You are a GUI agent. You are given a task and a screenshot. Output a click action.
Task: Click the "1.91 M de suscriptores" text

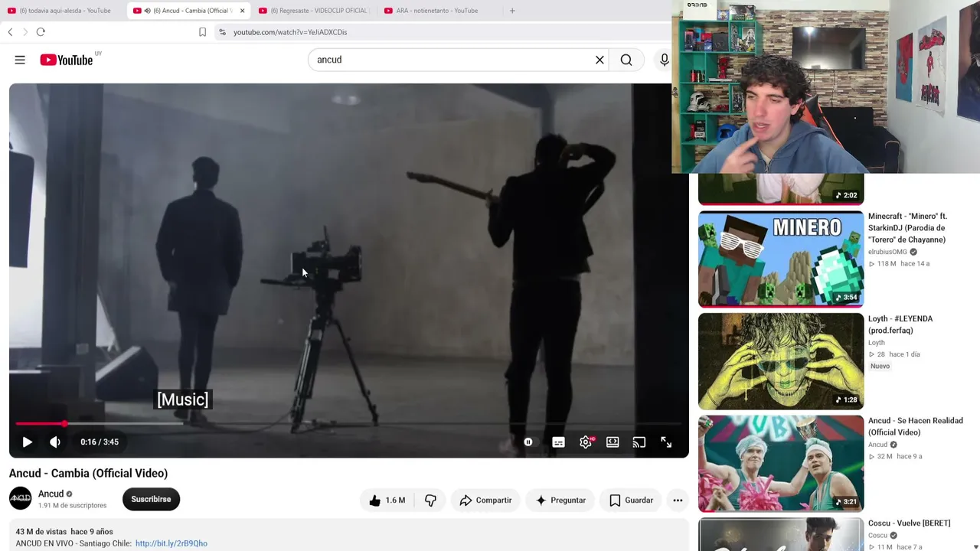(73, 506)
